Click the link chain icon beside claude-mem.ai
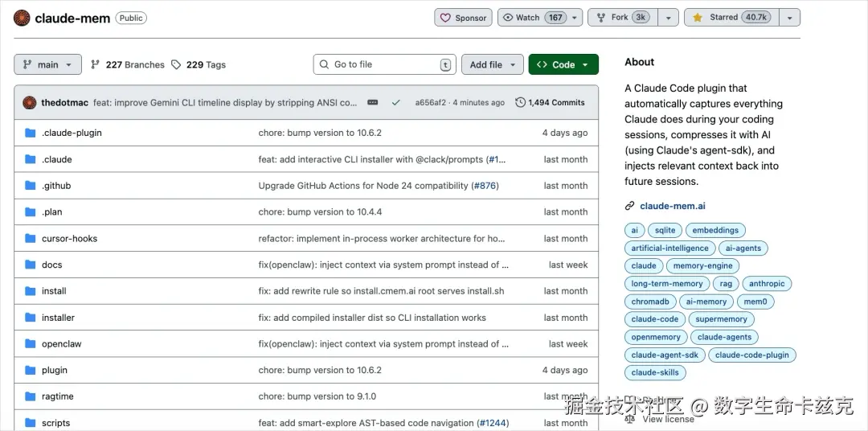This screenshot has width=868, height=431. click(629, 206)
